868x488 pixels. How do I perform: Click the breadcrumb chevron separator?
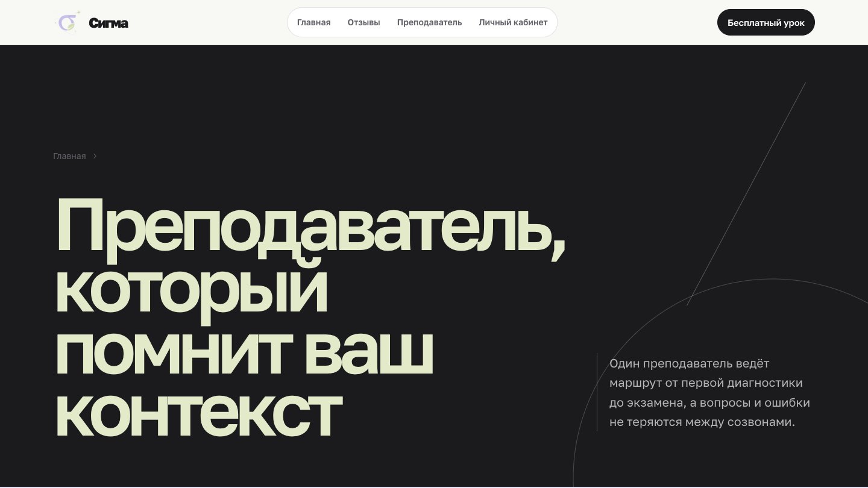95,156
